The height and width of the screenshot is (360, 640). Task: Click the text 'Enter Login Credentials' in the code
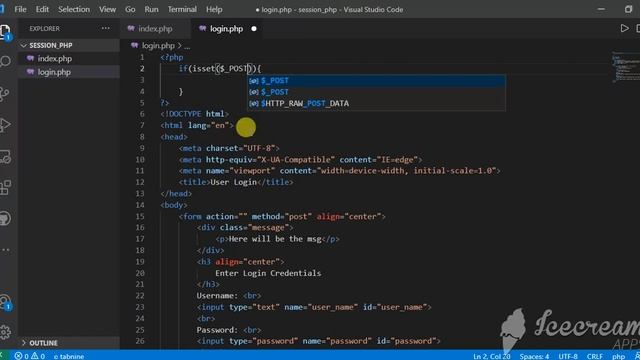(x=268, y=273)
